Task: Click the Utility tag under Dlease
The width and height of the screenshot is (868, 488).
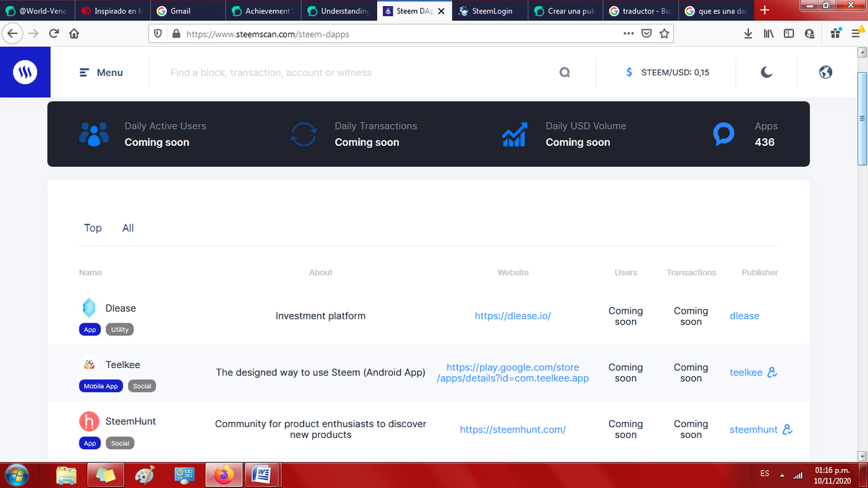Action: pyautogui.click(x=120, y=329)
